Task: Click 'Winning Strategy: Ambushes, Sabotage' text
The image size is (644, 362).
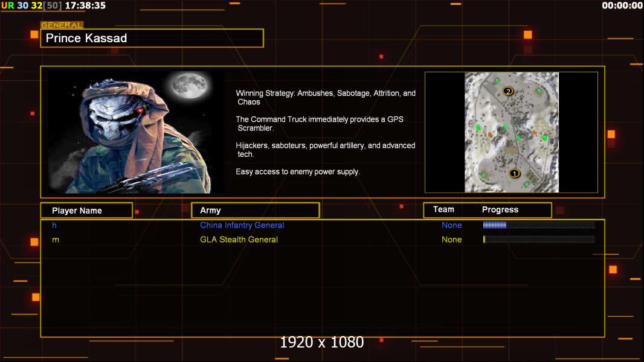Action: [x=326, y=98]
